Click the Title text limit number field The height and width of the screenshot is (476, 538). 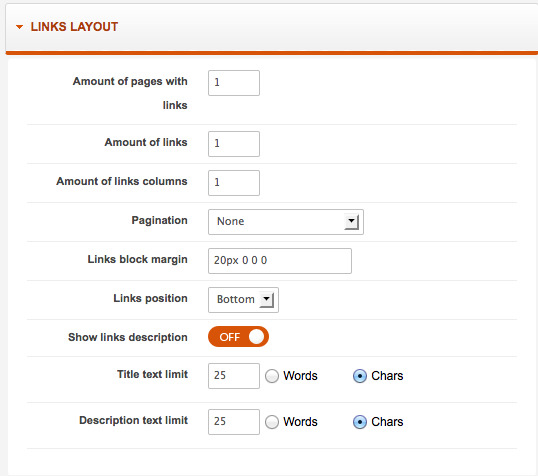[234, 376]
